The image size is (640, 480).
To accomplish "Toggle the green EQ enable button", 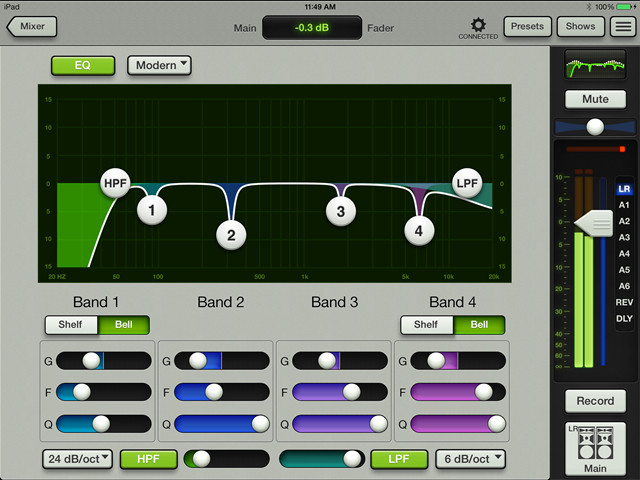I will (x=84, y=66).
